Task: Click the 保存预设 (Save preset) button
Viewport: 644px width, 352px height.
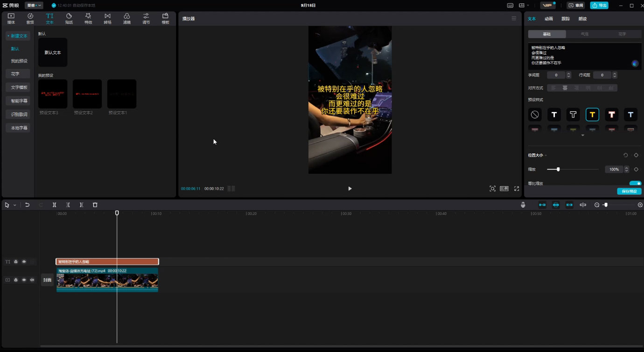Action: click(629, 191)
